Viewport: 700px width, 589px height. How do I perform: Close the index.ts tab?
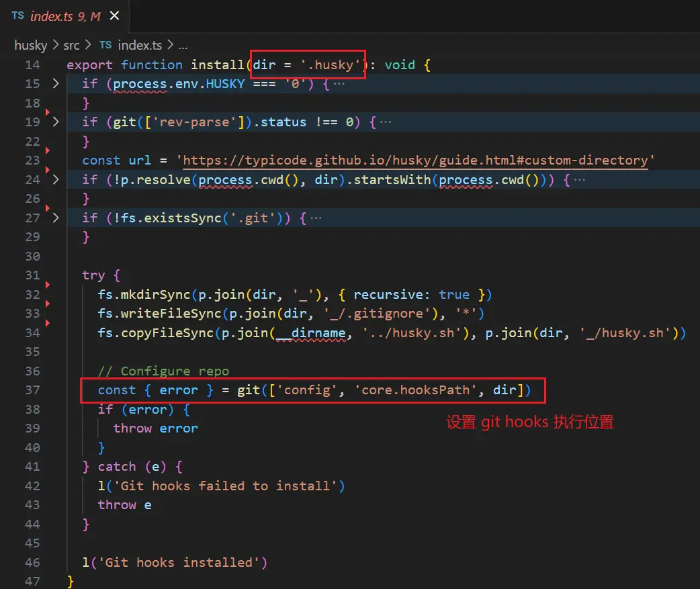(x=114, y=16)
